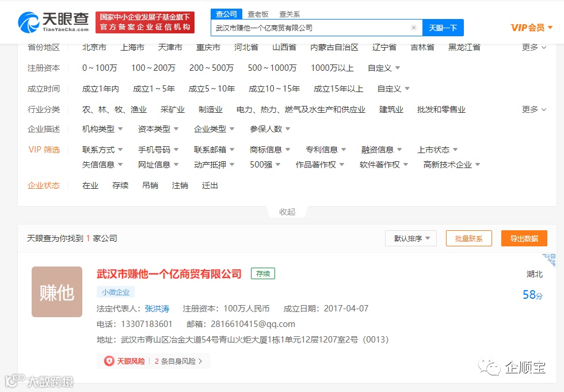Screen dimensions: 564x392
Task: Open the 默认排序 sort dropdown
Action: point(411,238)
